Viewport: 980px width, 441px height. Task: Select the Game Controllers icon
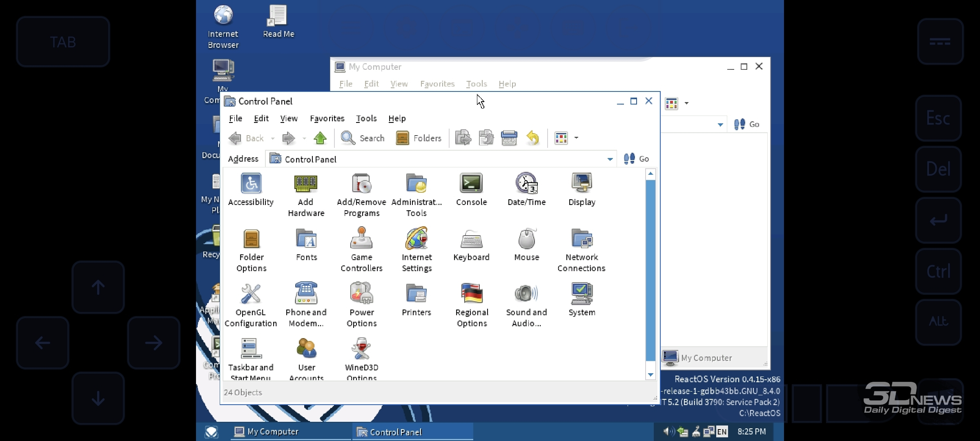tap(361, 239)
